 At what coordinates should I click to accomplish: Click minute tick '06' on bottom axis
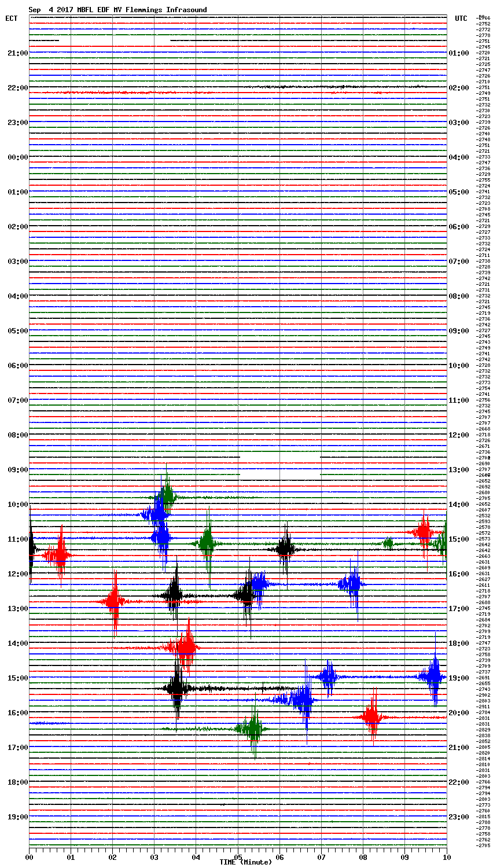coord(279,856)
